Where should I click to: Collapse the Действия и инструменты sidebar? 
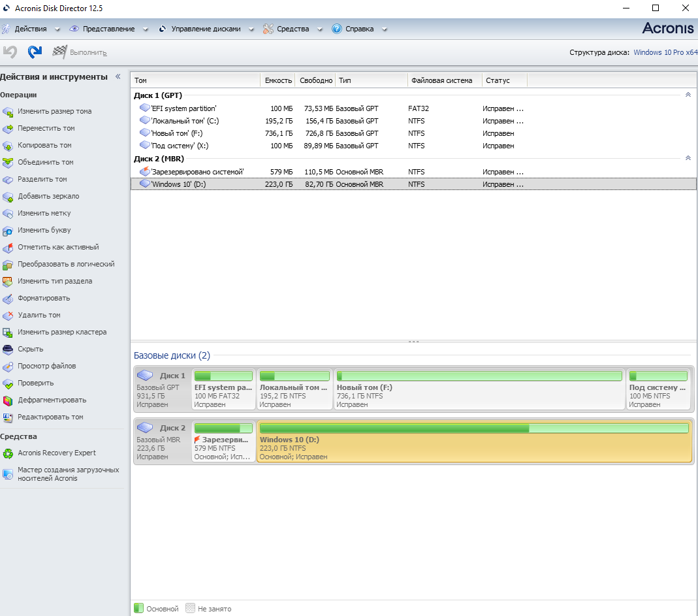pyautogui.click(x=118, y=76)
